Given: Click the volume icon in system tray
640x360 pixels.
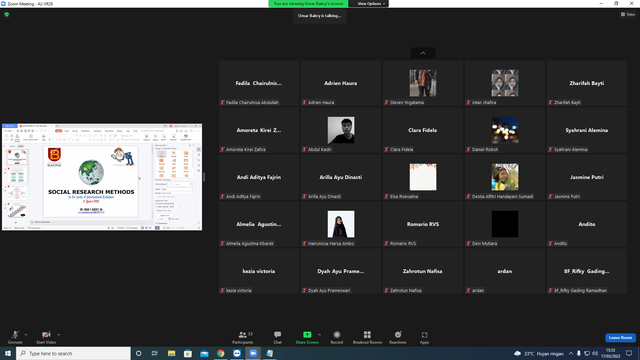Looking at the screenshot, I should tap(595, 353).
